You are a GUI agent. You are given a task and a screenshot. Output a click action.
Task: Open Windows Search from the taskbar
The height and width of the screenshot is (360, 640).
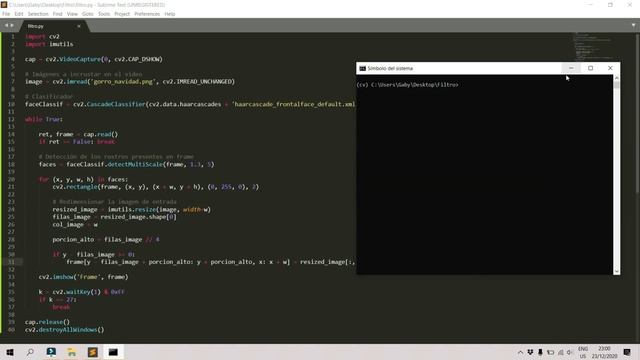[30, 352]
